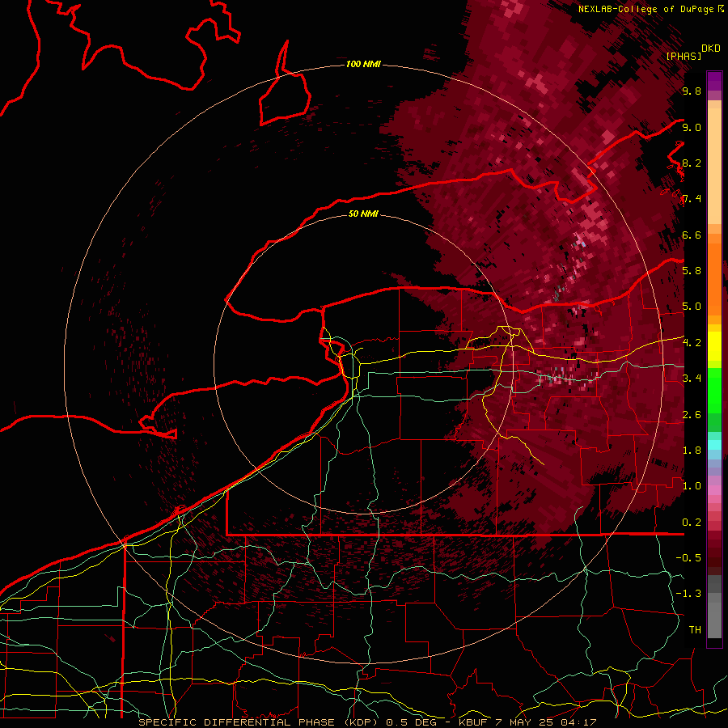Pick the 1.8 value on the scale

click(692, 450)
